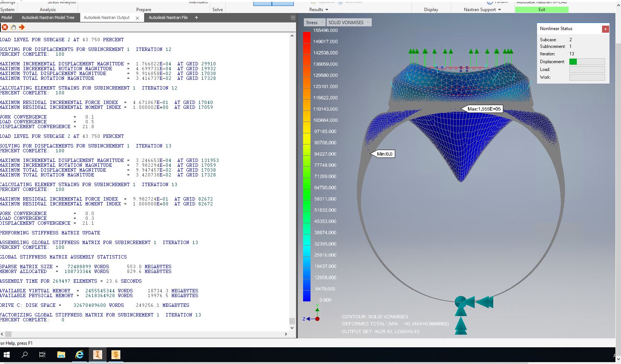Click the red stop solver icon
The width and height of the screenshot is (621, 364).
click(x=5, y=27)
